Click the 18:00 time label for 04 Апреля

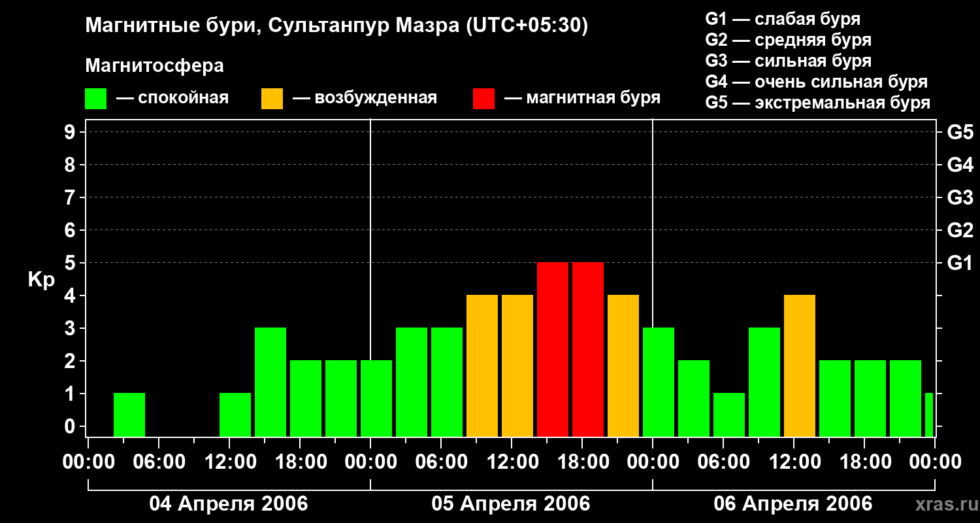click(300, 462)
